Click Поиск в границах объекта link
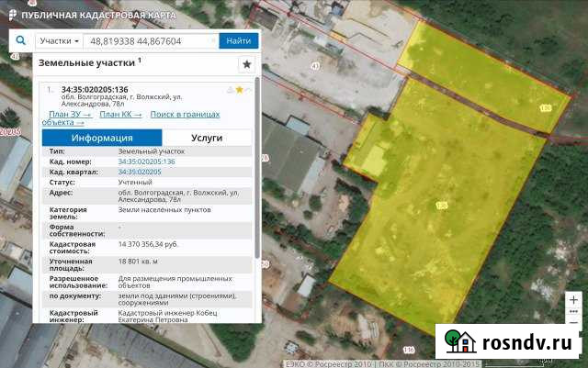Screen dimensions: 588x368 (x=184, y=114)
